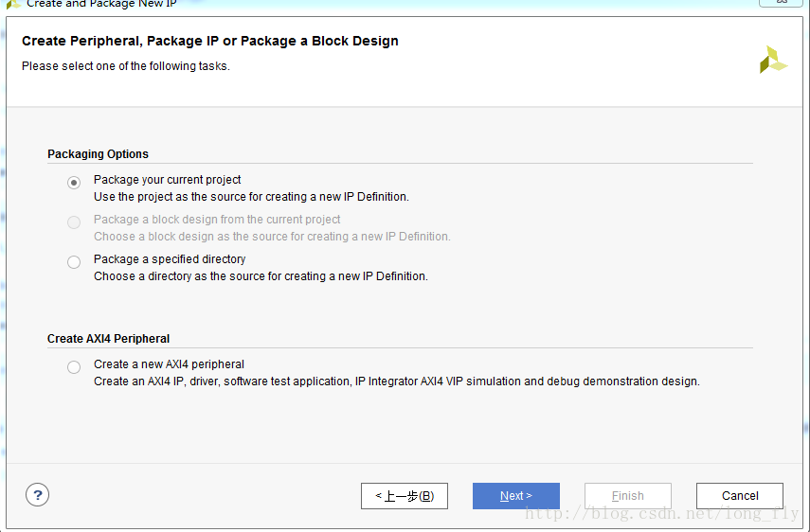Click the 'Create Peripheral, Package IP' page title
810x532 pixels.
click(x=209, y=41)
